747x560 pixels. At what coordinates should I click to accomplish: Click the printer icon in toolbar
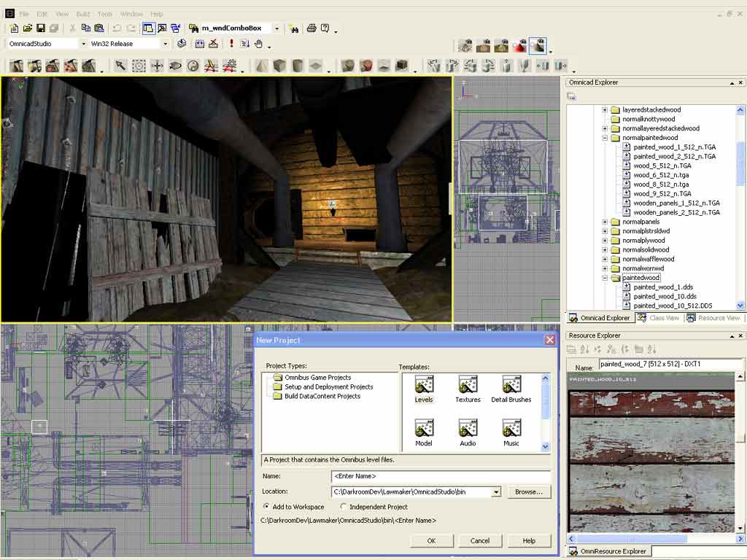tap(311, 28)
